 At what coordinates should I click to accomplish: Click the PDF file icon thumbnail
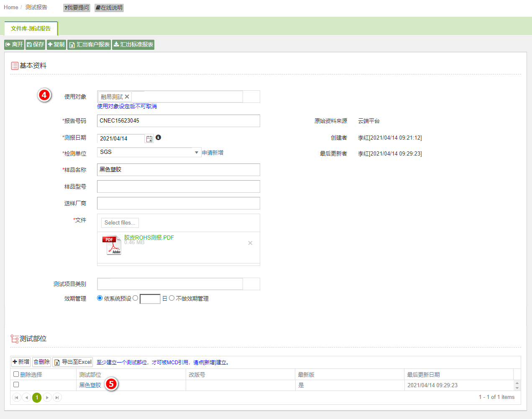[112, 245]
